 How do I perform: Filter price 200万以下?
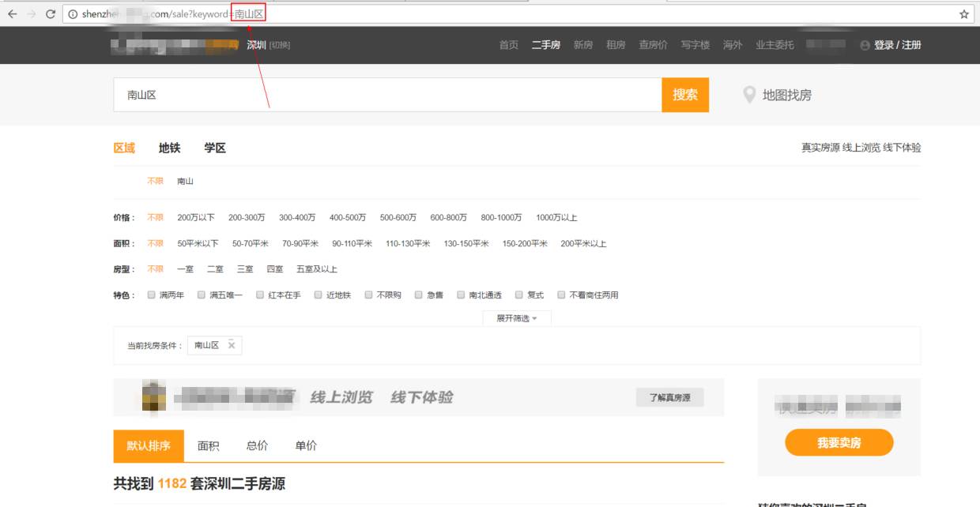pyautogui.click(x=196, y=217)
